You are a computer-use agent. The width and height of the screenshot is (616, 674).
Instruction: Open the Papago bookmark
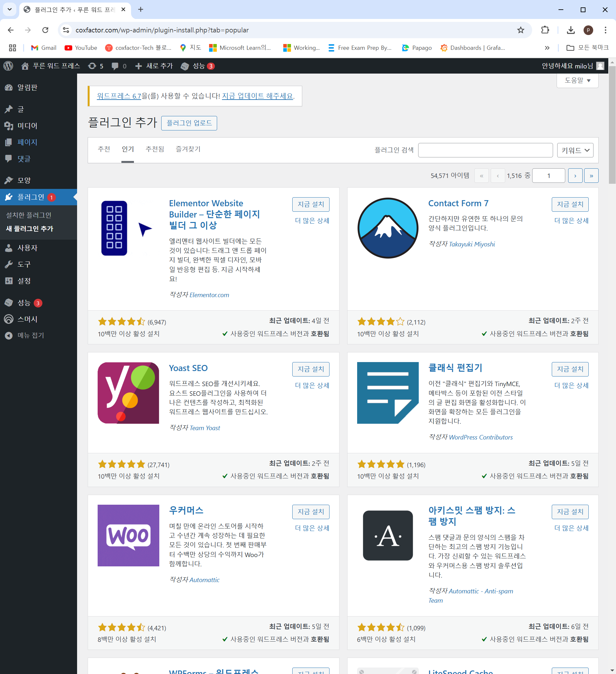pyautogui.click(x=417, y=48)
